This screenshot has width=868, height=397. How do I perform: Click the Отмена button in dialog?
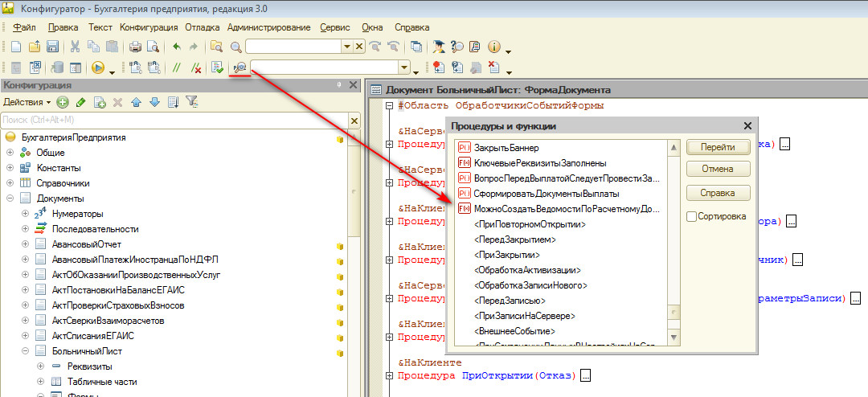coord(718,170)
